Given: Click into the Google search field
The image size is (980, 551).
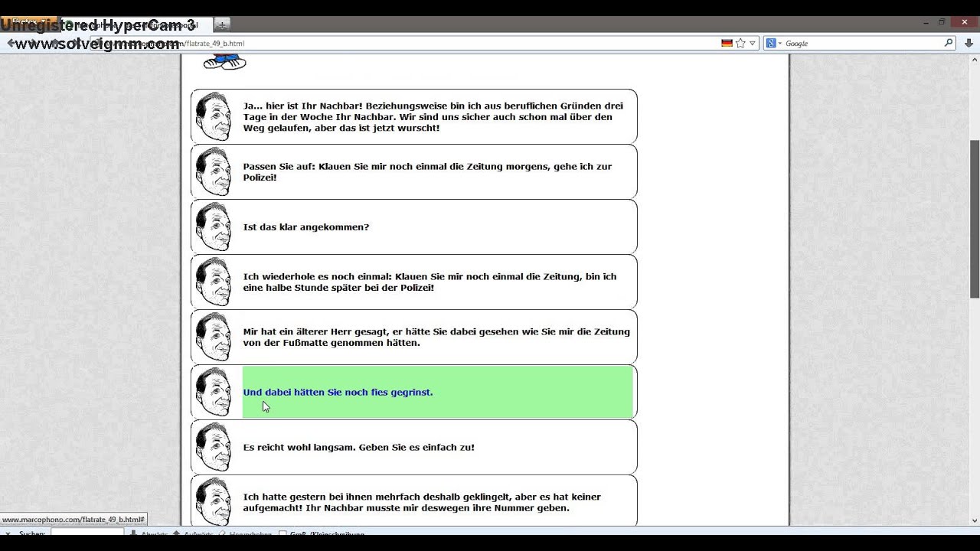Looking at the screenshot, I should tap(863, 44).
